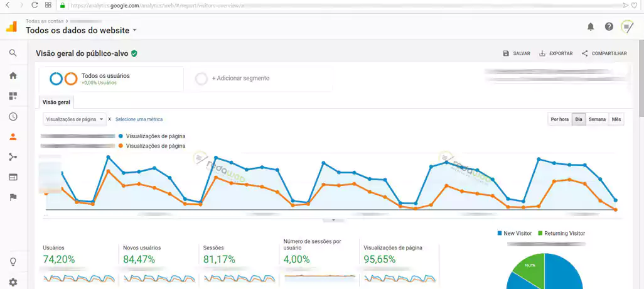Viewport: 644px width, 289px height.
Task: Select the Visão geral tab
Action: point(56,102)
